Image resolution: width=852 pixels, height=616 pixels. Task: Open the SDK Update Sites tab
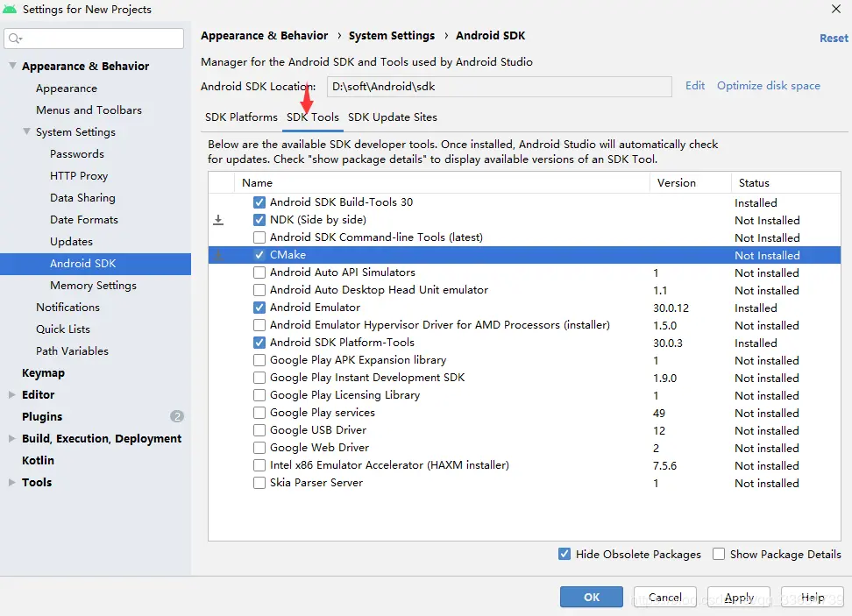(x=392, y=117)
